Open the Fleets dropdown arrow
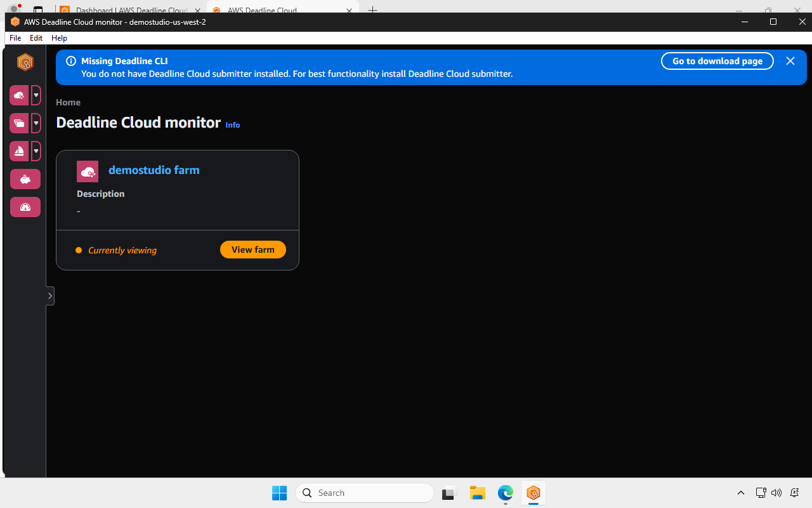Image resolution: width=812 pixels, height=508 pixels. [36, 151]
